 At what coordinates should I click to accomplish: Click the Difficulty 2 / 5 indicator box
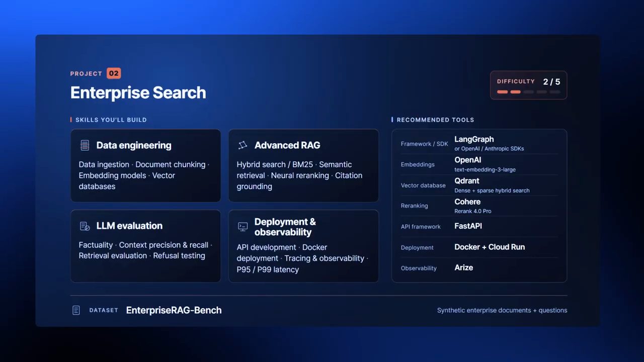[528, 85]
